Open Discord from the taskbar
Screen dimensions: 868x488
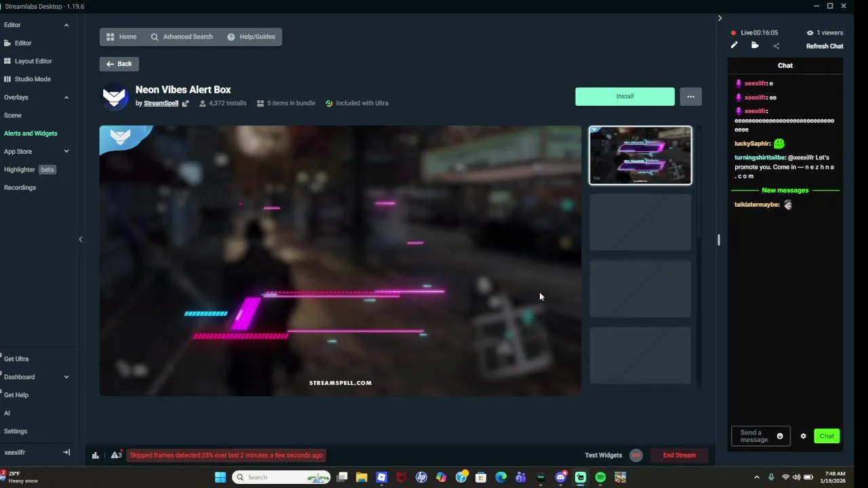pyautogui.click(x=561, y=477)
